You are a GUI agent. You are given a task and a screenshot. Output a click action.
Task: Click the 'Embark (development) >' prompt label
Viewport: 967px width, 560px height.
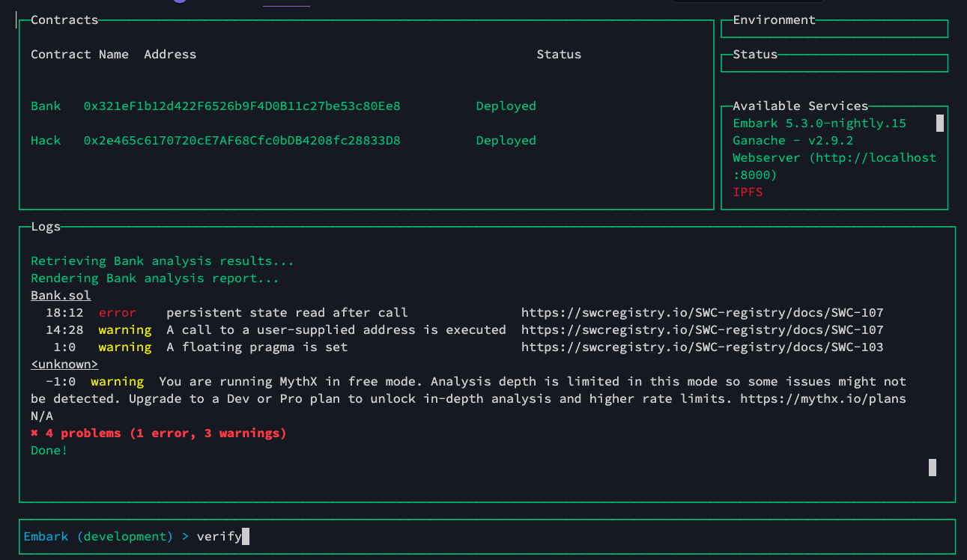[106, 536]
